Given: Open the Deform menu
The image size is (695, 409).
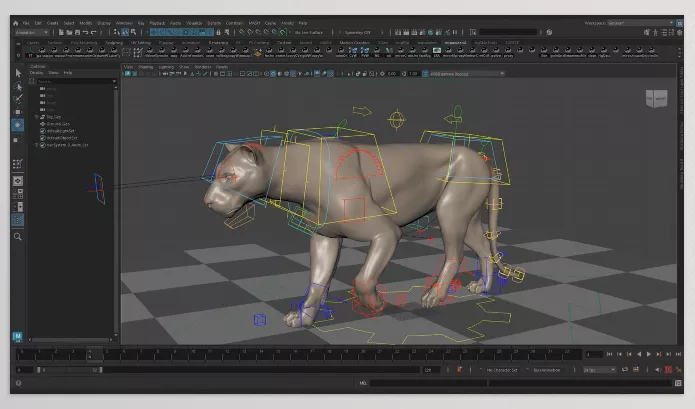Looking at the screenshot, I should click(x=214, y=23).
